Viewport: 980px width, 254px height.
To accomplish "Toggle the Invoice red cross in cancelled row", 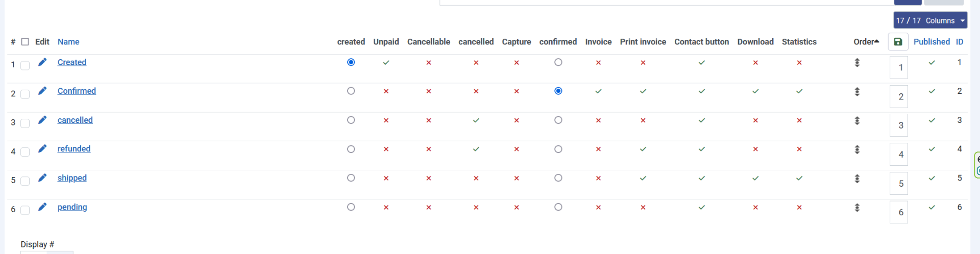I will point(598,121).
